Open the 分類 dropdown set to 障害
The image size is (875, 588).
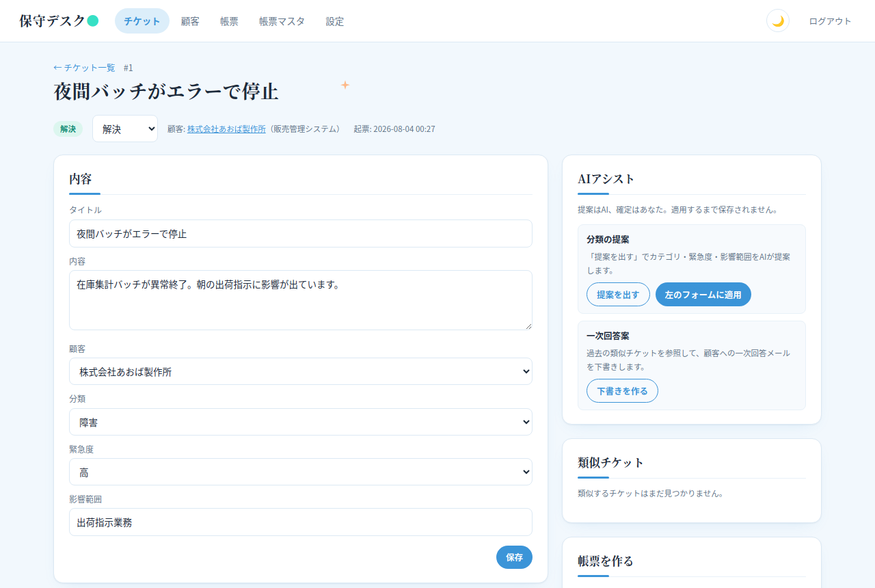tap(301, 422)
